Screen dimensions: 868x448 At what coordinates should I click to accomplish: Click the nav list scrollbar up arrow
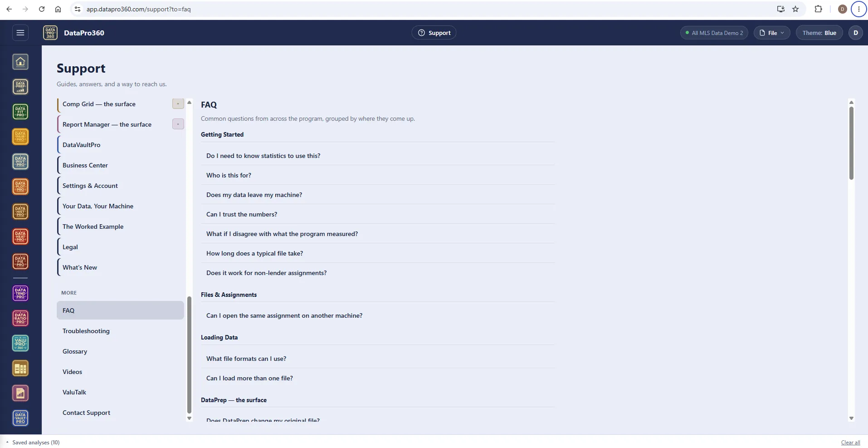tap(189, 102)
